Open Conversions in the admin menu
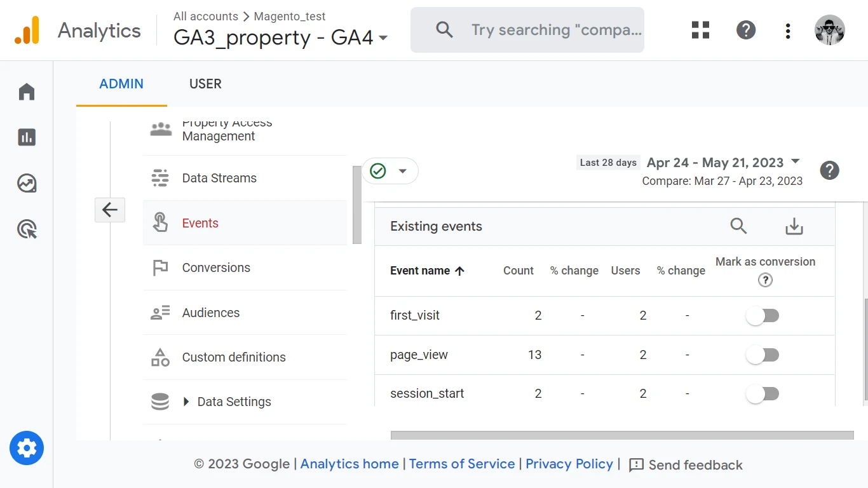 (216, 268)
